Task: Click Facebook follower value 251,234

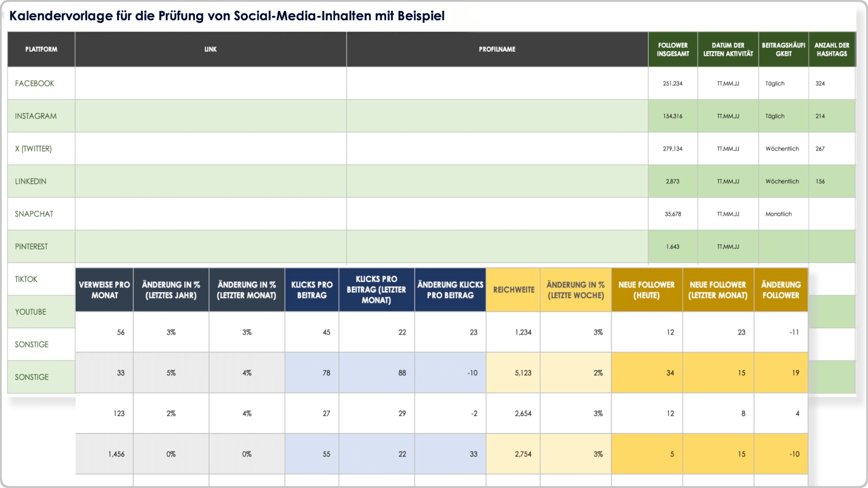Action: tap(673, 83)
